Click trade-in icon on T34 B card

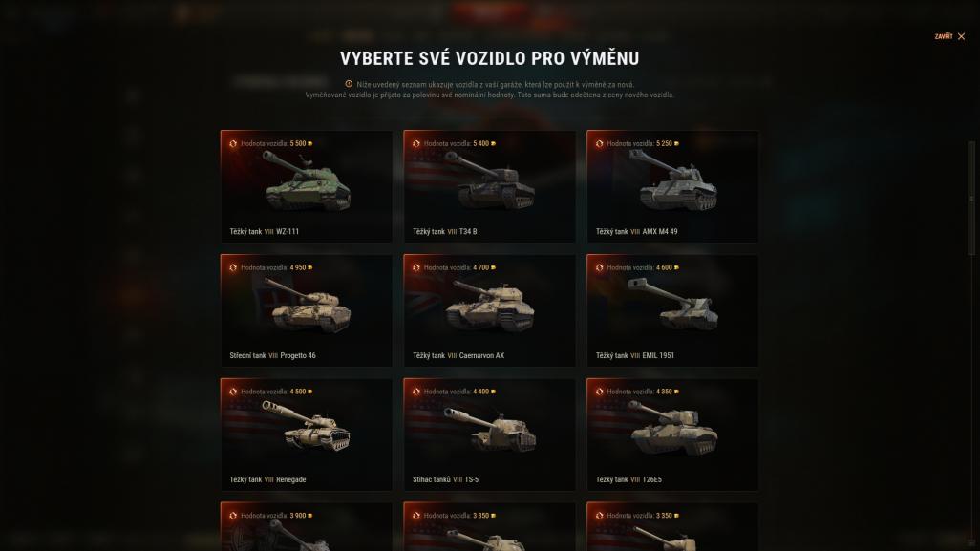(x=415, y=143)
